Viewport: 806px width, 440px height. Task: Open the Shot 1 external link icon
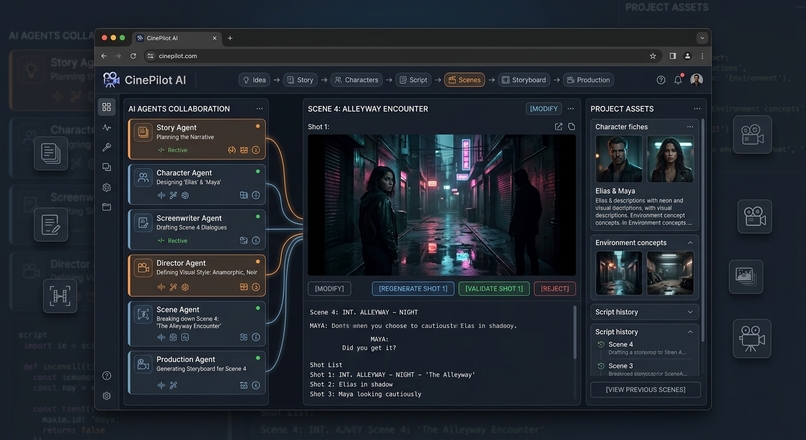click(x=558, y=126)
